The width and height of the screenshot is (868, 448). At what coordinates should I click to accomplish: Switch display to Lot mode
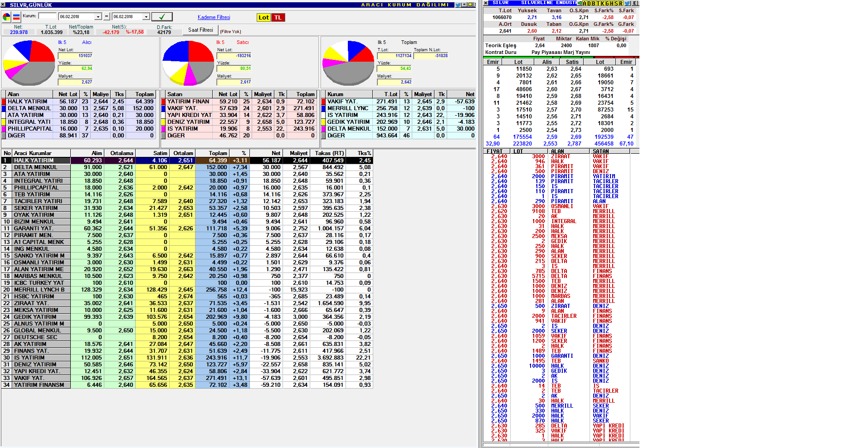(x=263, y=17)
